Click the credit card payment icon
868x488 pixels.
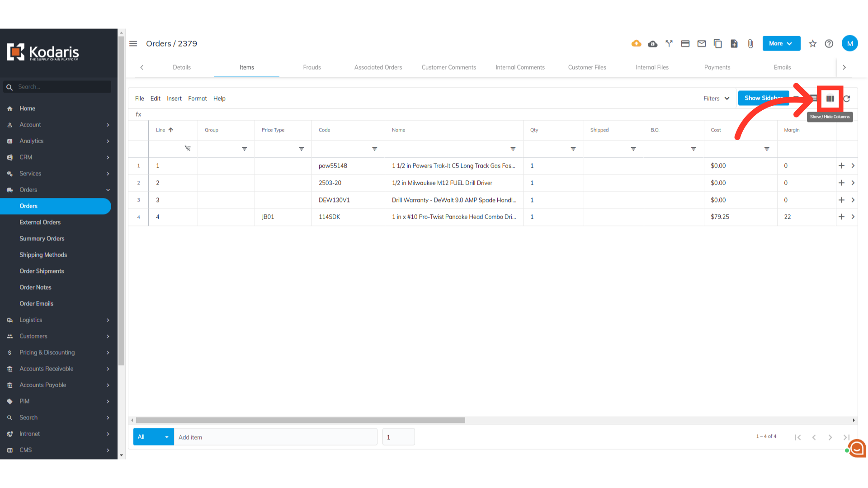pos(685,43)
